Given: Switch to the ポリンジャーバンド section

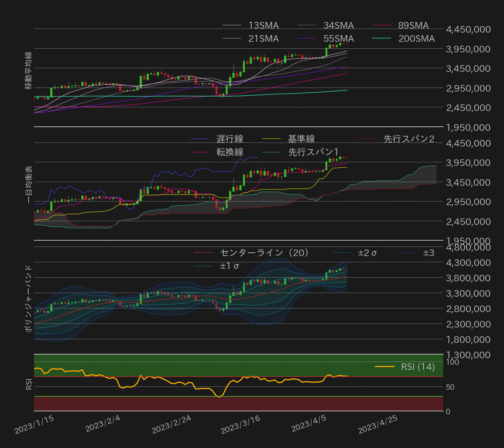Looking at the screenshot, I should (x=29, y=297).
